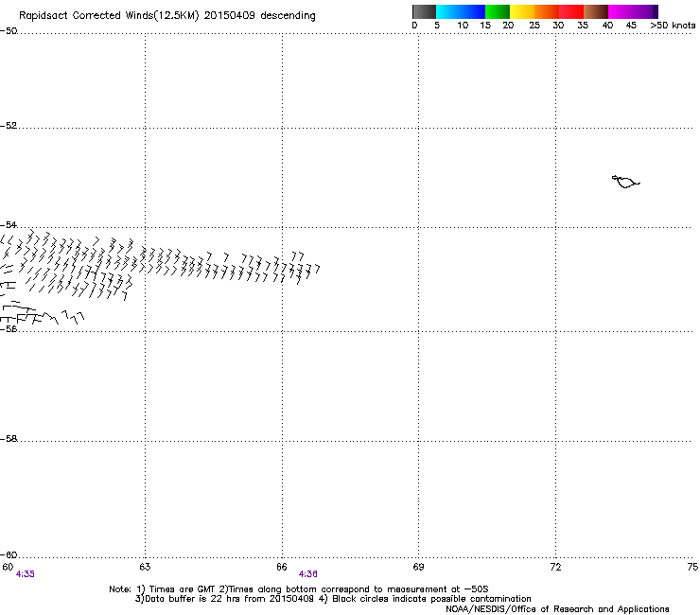Viewport: 700px width, 615px height.
Task: Click the longitude label 66
Action: pyautogui.click(x=282, y=567)
